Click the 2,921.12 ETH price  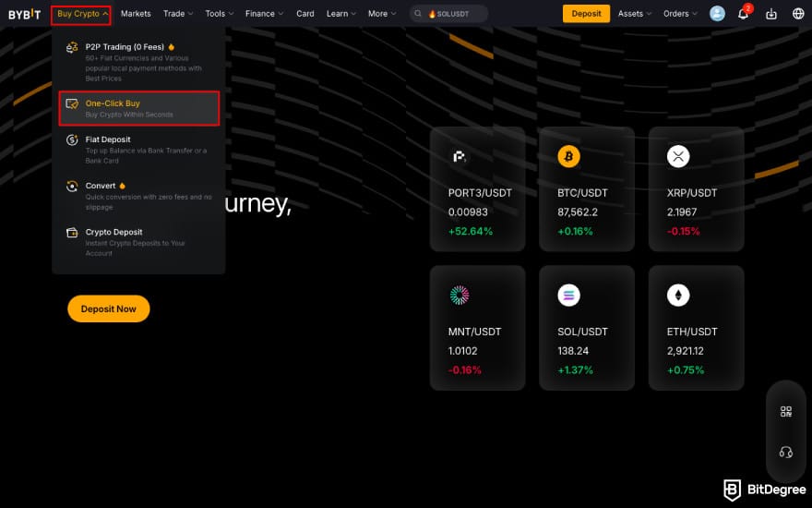tap(685, 351)
